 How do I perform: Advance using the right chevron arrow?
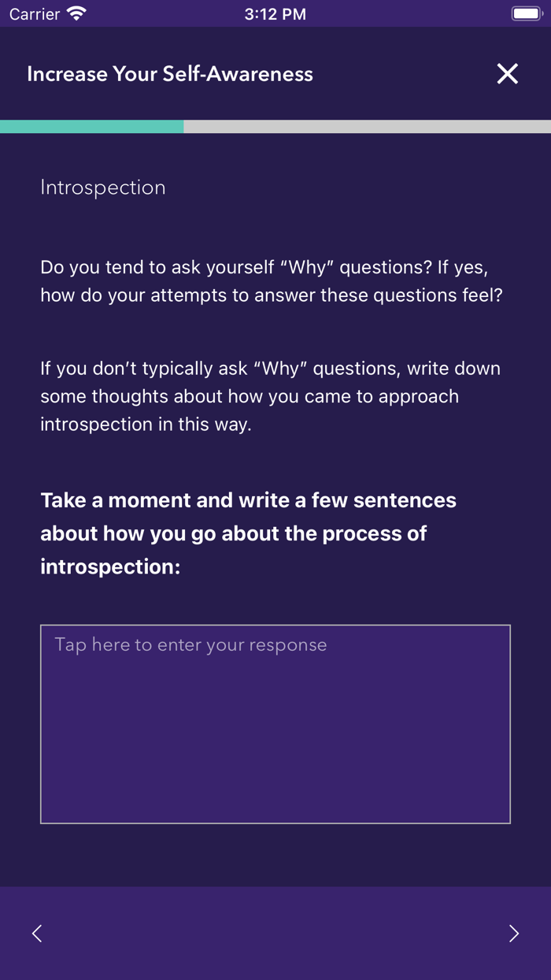tap(514, 934)
